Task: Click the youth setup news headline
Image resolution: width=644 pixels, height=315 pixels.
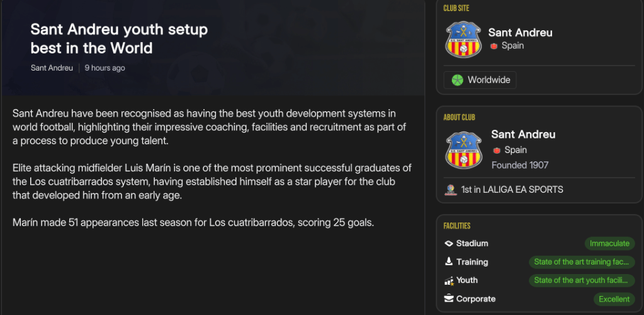Action: click(x=119, y=38)
